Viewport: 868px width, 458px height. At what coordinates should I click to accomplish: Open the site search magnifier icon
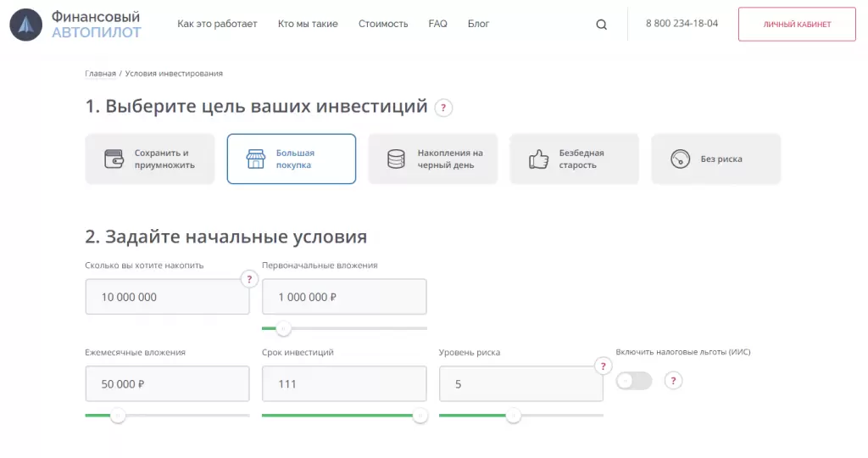[x=602, y=25]
